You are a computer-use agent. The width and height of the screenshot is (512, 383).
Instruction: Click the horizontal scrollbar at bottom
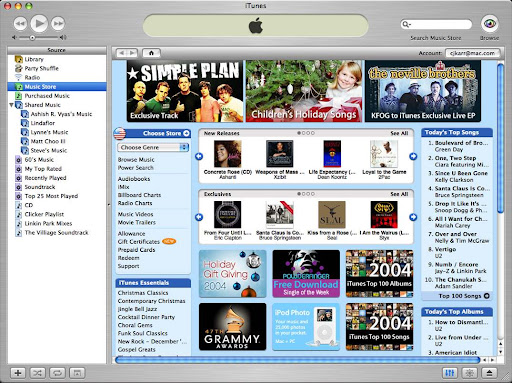(x=297, y=360)
